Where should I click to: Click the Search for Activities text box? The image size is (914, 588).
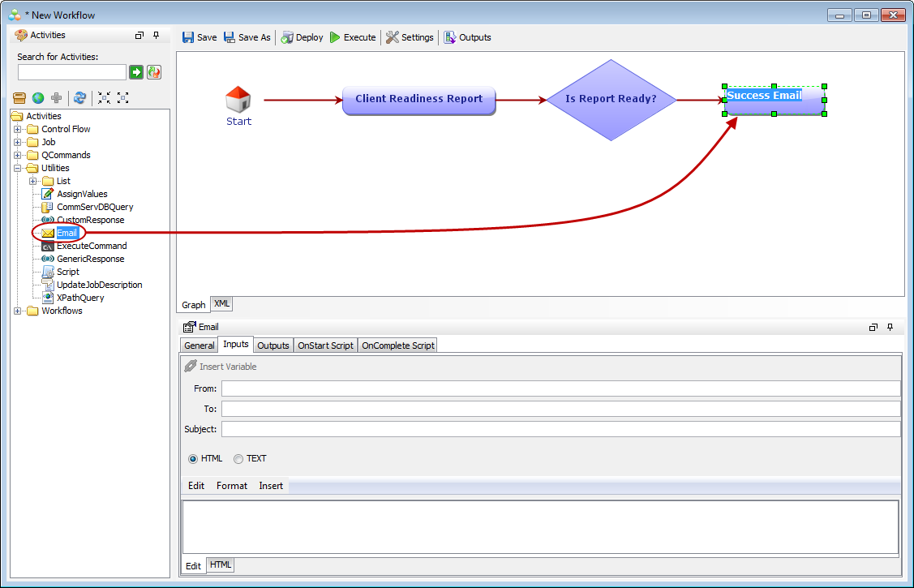[72, 72]
